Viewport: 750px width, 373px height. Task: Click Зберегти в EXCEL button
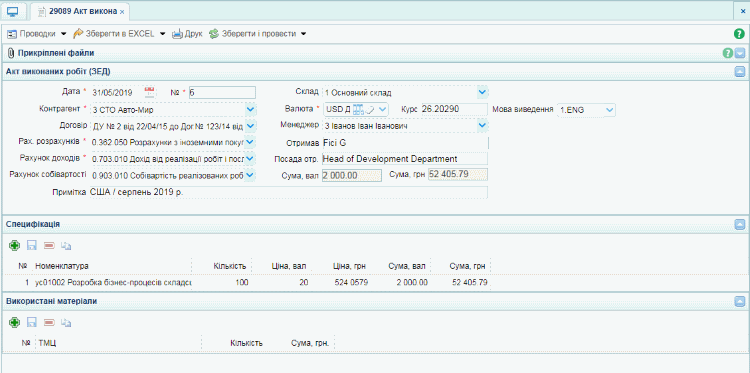[114, 34]
